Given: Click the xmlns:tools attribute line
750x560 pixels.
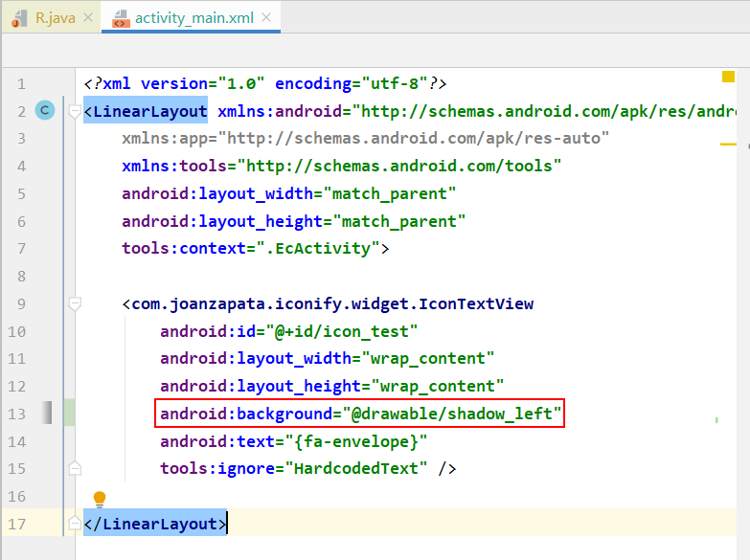Looking at the screenshot, I should [341, 166].
